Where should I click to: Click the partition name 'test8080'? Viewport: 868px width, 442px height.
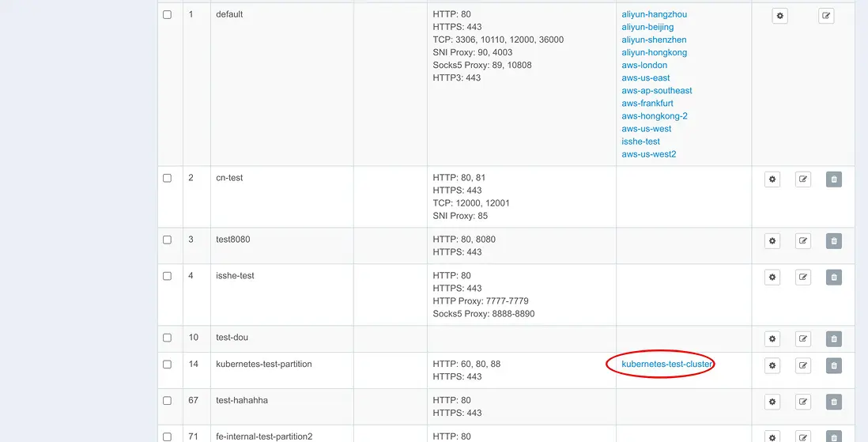(232, 240)
